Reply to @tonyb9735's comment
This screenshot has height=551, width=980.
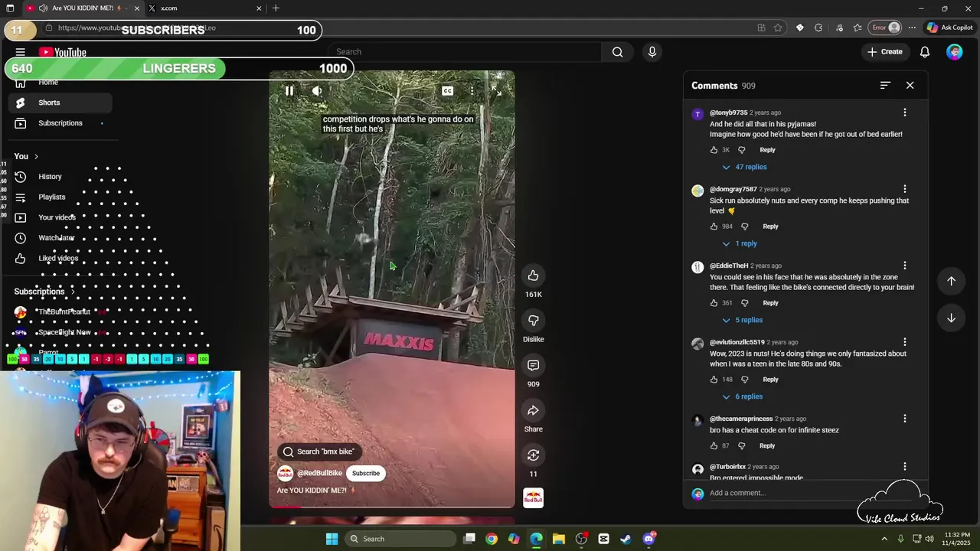coord(767,150)
